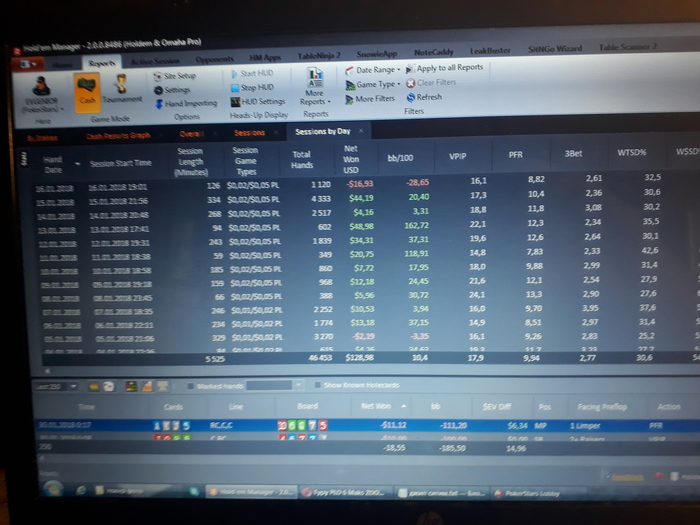The height and width of the screenshot is (525, 700).
Task: Select Cash game mode
Action: tap(87, 92)
